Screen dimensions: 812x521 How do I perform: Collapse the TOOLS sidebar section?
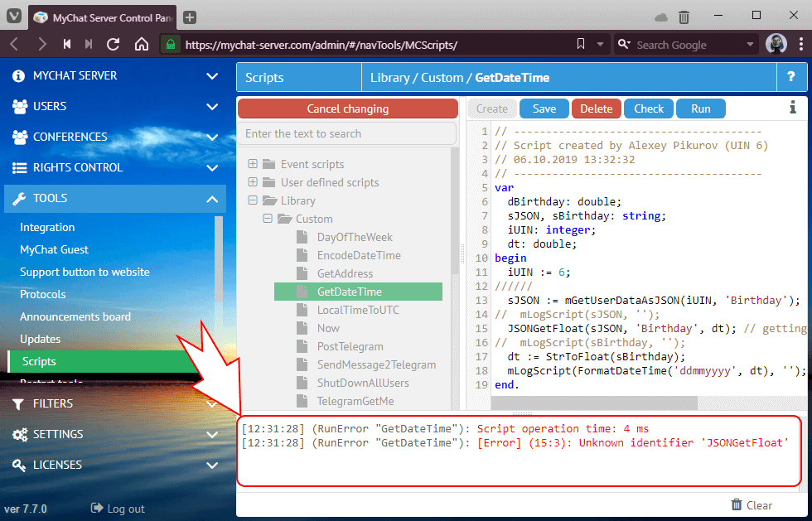click(211, 198)
